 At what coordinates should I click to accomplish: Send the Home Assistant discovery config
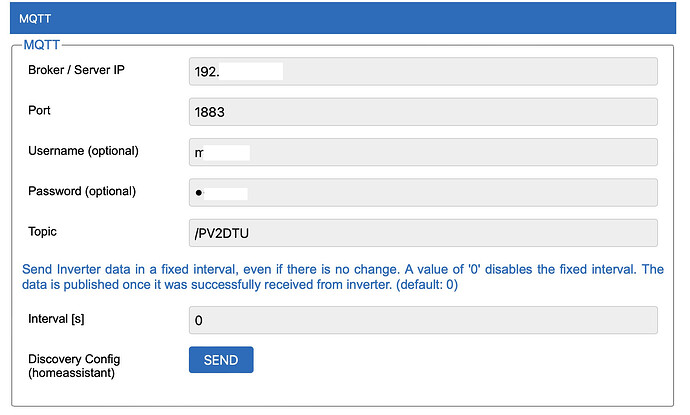pyautogui.click(x=221, y=360)
